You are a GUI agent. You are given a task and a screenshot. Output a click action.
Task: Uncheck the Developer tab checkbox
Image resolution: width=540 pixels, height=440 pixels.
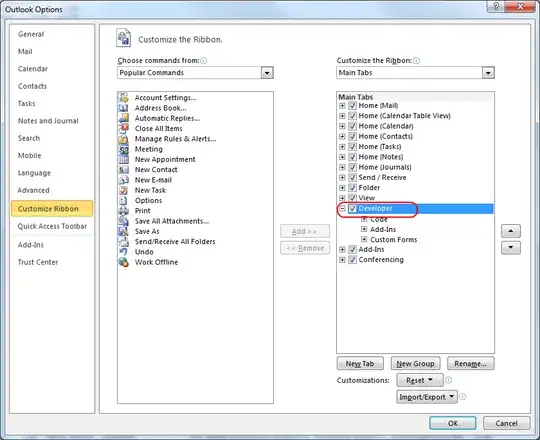click(x=352, y=208)
